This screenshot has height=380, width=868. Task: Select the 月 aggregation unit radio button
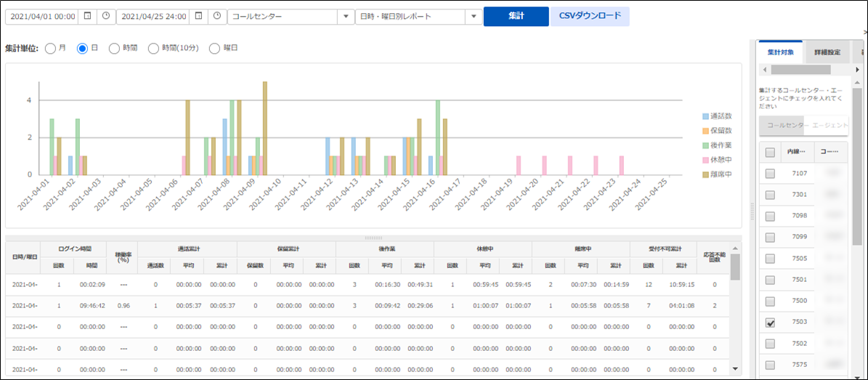pos(50,49)
